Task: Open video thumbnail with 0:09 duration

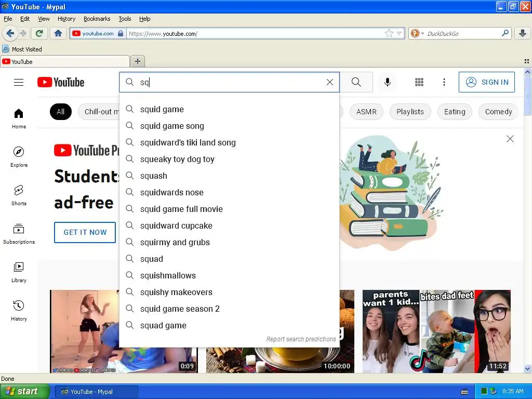Action: pos(85,331)
